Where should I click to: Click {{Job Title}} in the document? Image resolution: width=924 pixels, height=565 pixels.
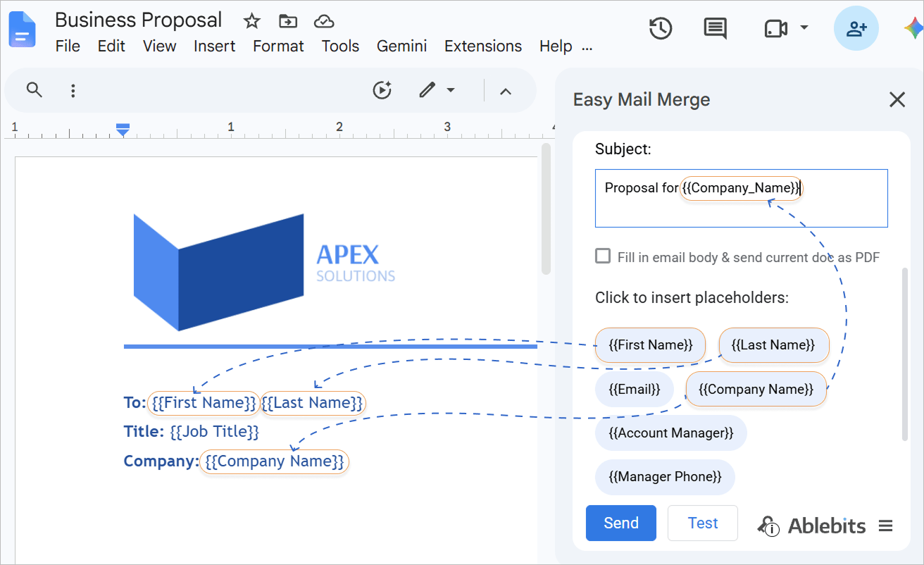tap(214, 431)
